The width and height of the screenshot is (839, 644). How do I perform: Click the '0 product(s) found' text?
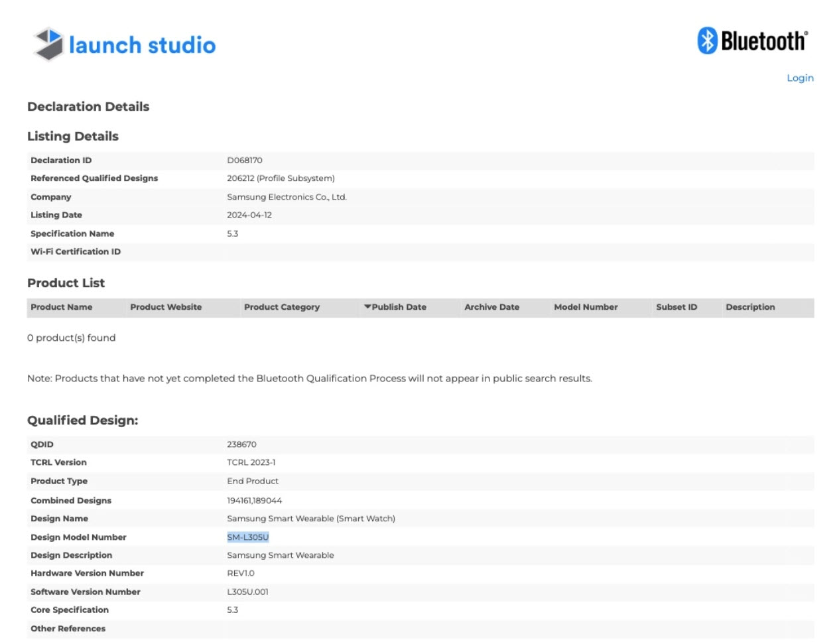(x=71, y=338)
